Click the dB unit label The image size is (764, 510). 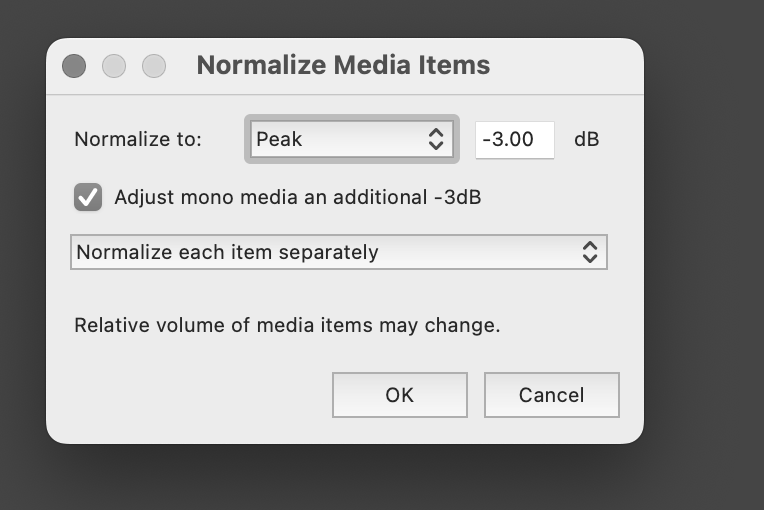(587, 139)
